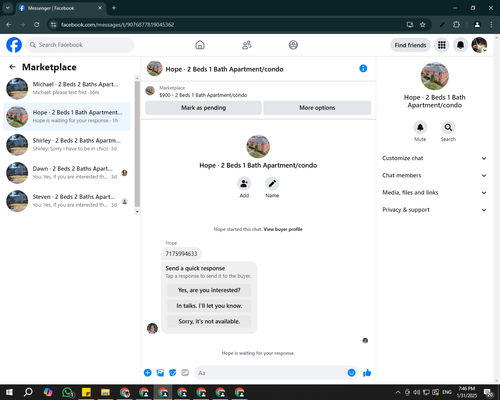
Task: Attach a photo using the image icon
Action: [x=160, y=373]
